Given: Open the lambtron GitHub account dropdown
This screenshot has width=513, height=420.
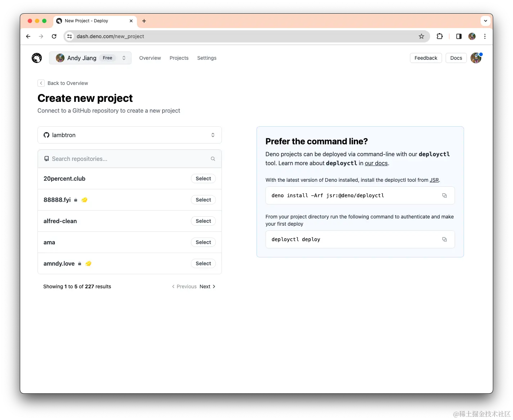Looking at the screenshot, I should click(130, 135).
